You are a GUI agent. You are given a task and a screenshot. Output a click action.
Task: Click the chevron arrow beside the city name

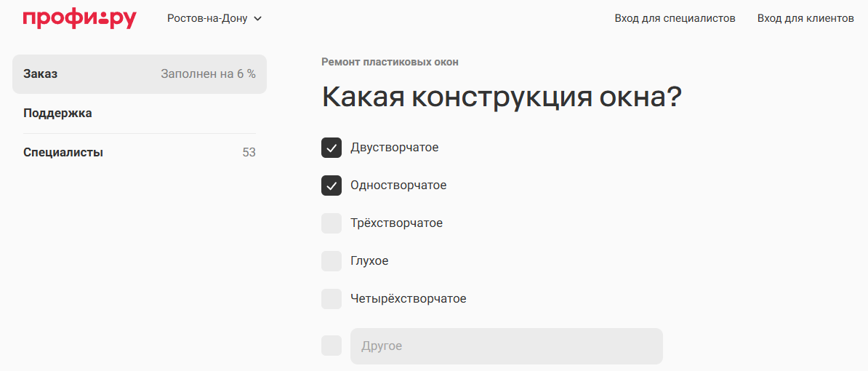[x=257, y=19]
